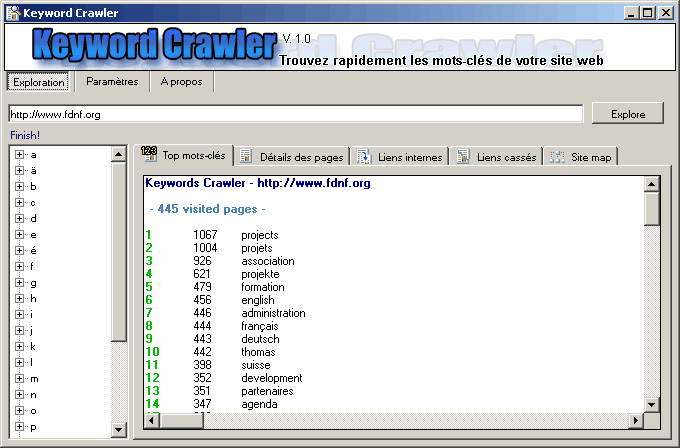Click the results vertical scrollbar down arrow
This screenshot has height=448, width=680.
652,404
